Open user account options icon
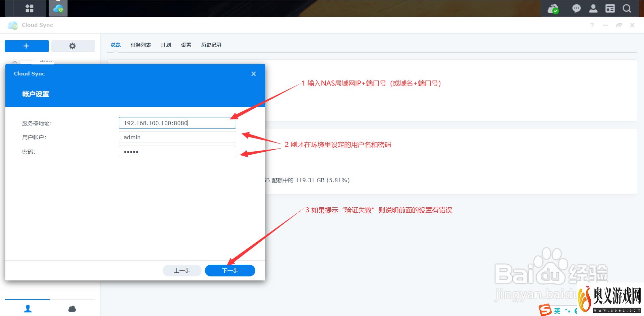Screen dimensions: 644x316 point(593,8)
